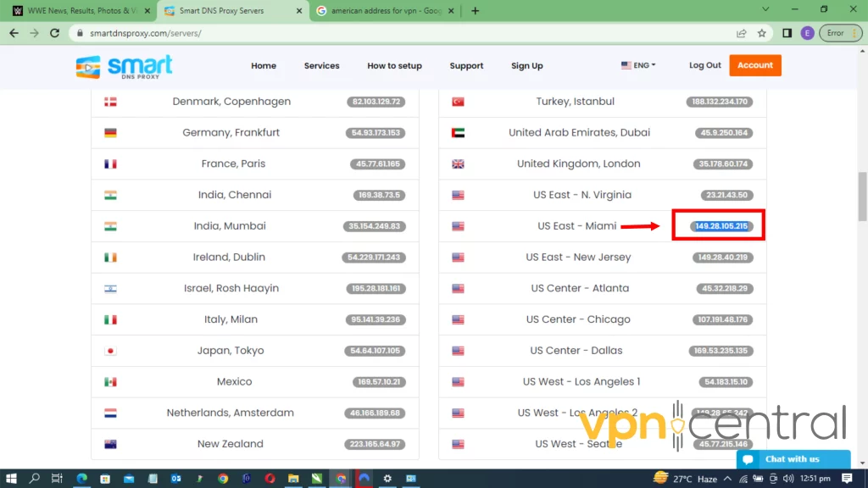
Task: Click the Account button
Action: point(754,65)
